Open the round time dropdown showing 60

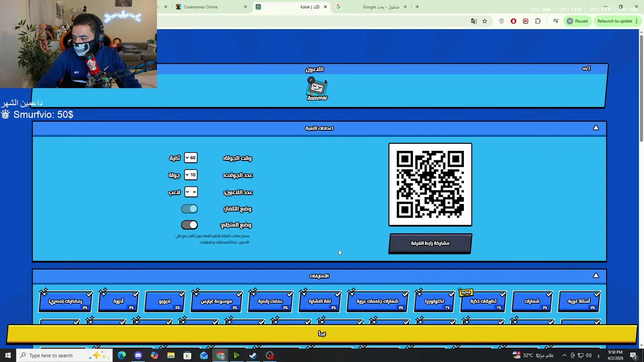(191, 158)
